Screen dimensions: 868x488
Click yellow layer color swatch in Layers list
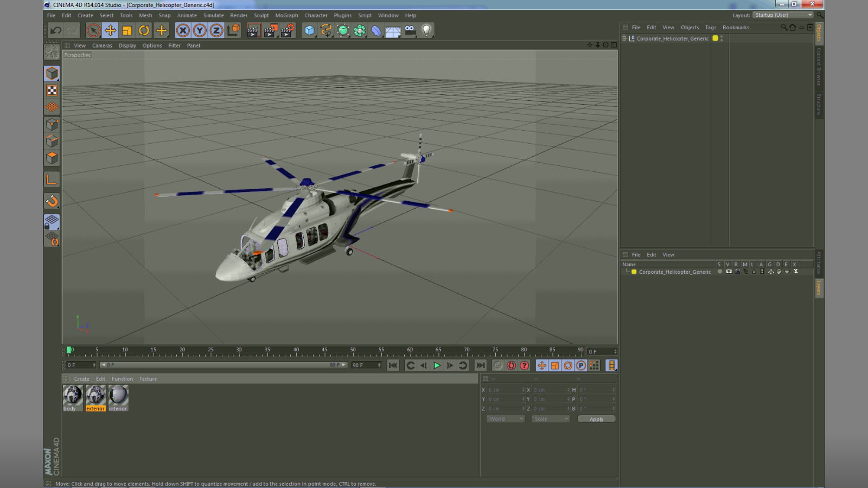point(634,272)
